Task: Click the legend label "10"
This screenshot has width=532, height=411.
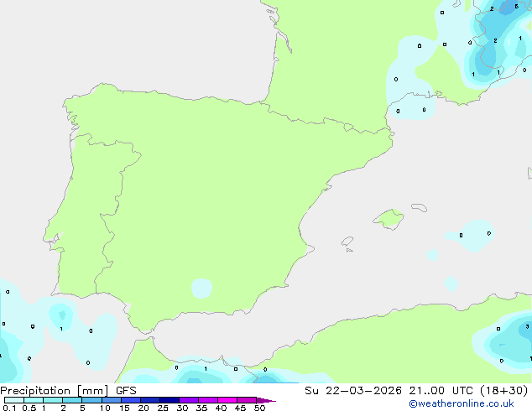Action: pyautogui.click(x=105, y=408)
